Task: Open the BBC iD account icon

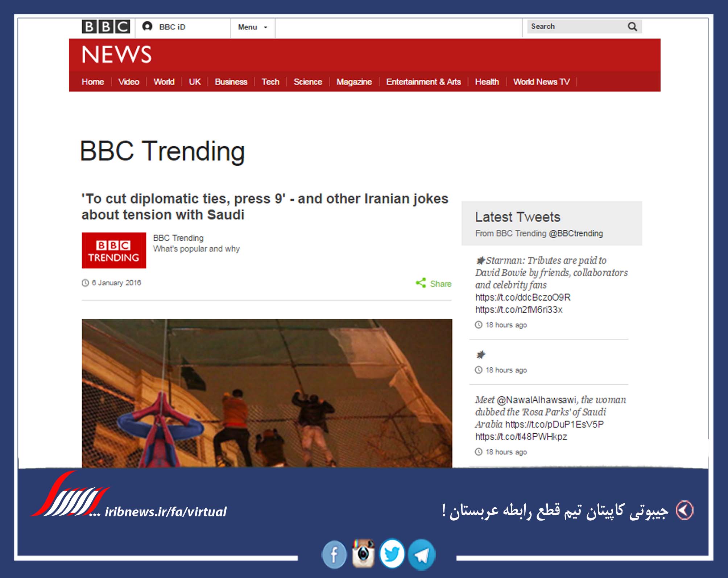Action: pyautogui.click(x=147, y=26)
